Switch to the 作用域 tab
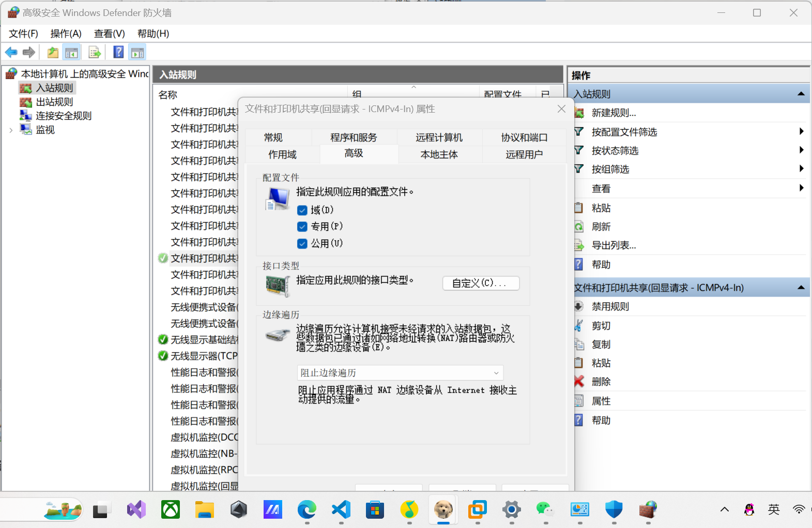The width and height of the screenshot is (812, 528). click(x=282, y=154)
